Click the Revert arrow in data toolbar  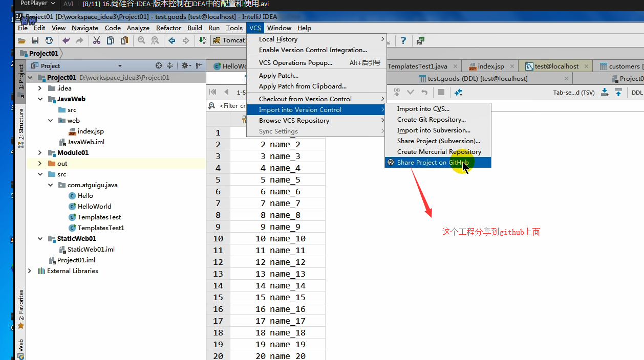pos(424,92)
